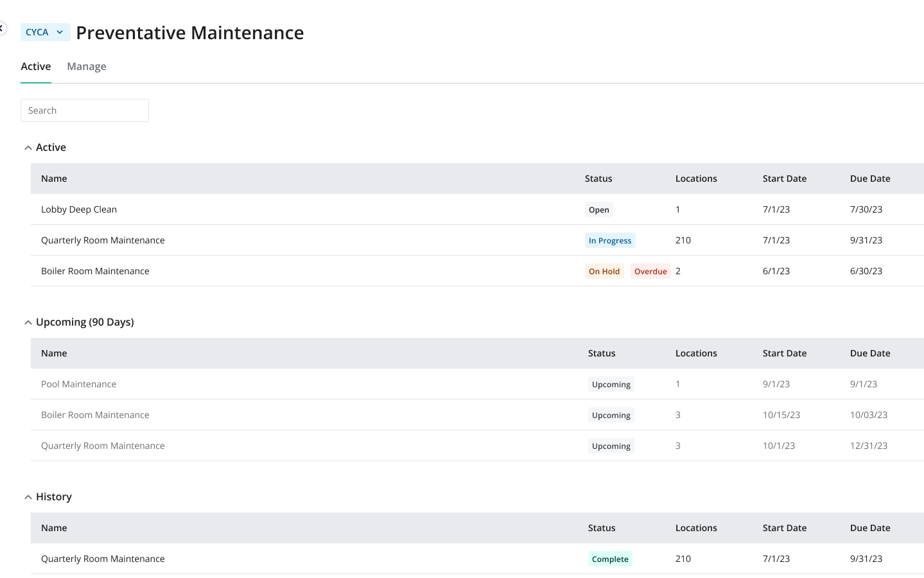Click the On Hold status badge
The width and height of the screenshot is (924, 578).
point(604,272)
